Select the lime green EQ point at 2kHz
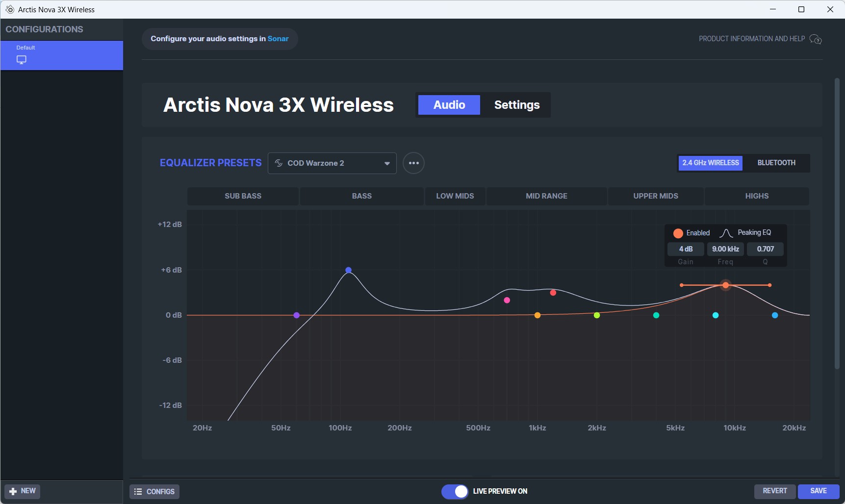Image resolution: width=845 pixels, height=504 pixels. click(597, 315)
